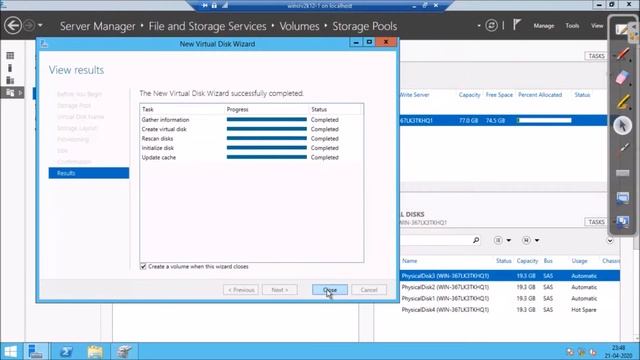
Task: Click Storage Pools in the breadcrumb
Action: pos(364,26)
